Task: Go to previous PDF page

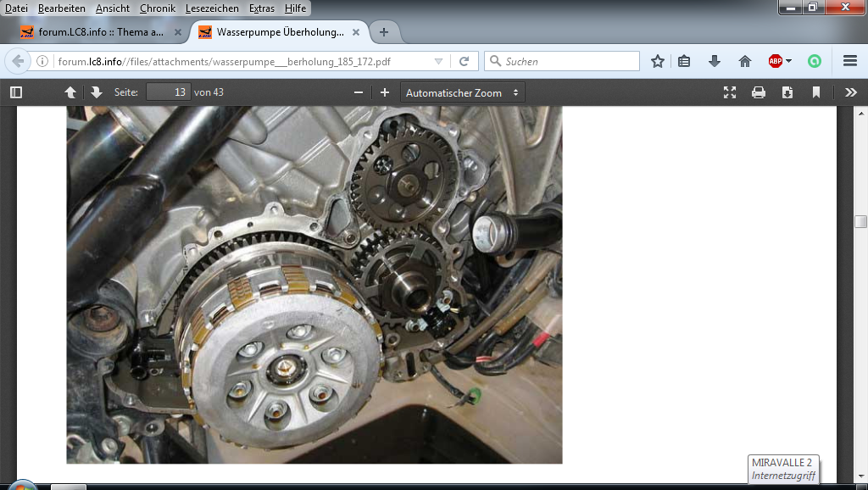Action: (70, 92)
